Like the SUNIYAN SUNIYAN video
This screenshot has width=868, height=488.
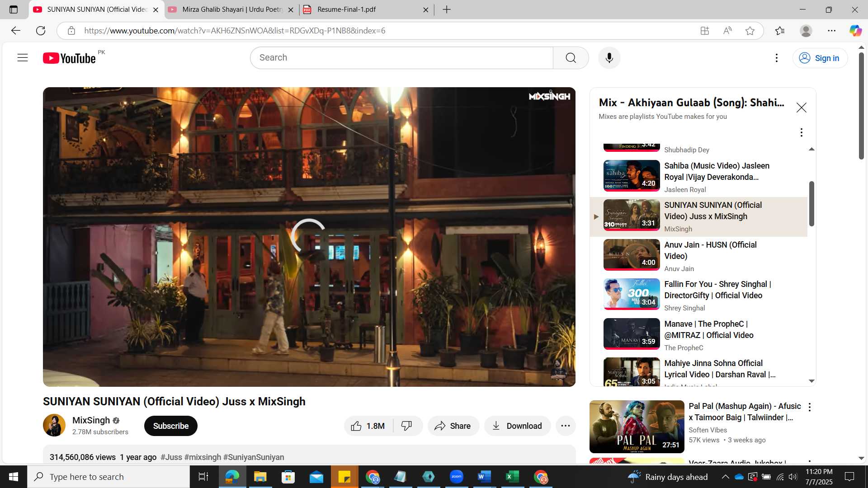click(368, 426)
